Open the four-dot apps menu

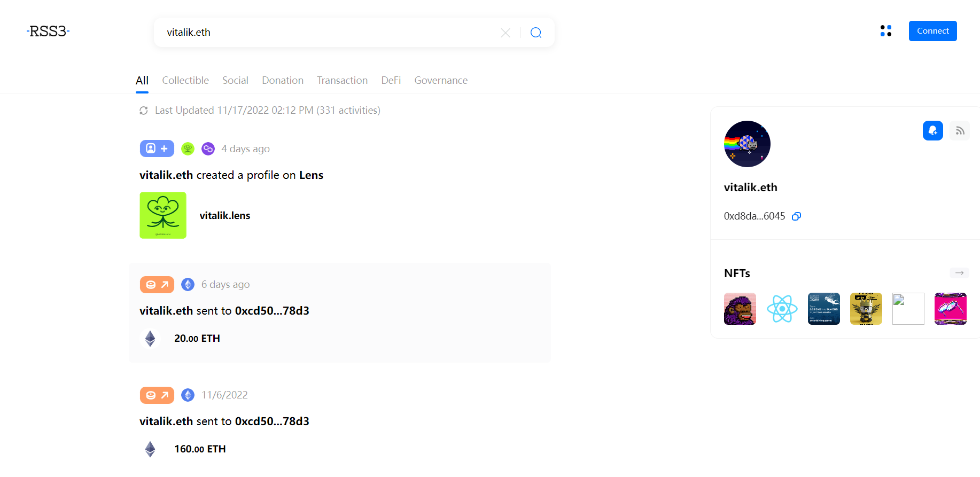[x=886, y=31]
